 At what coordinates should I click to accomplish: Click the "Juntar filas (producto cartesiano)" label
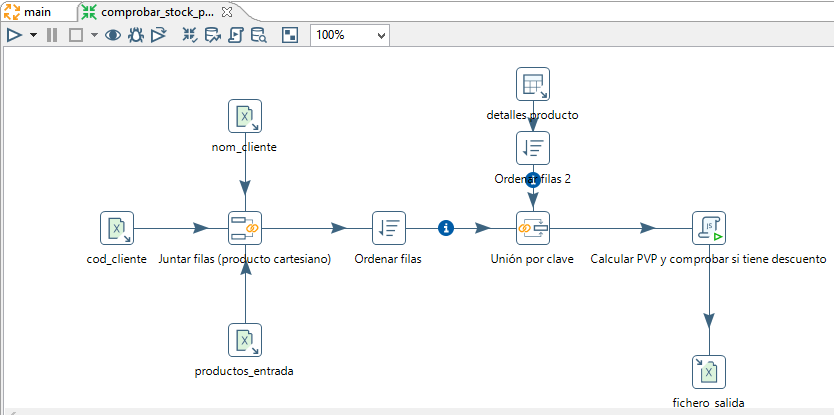pos(245,259)
